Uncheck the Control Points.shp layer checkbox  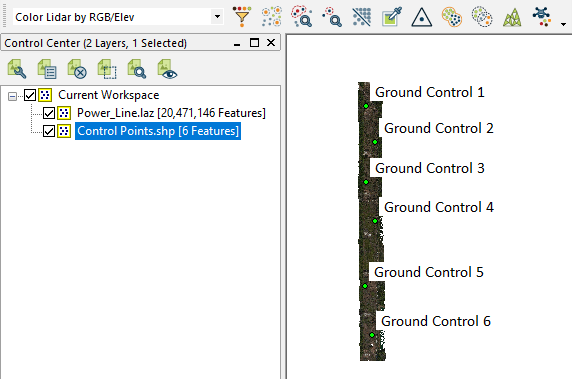pyautogui.click(x=49, y=131)
